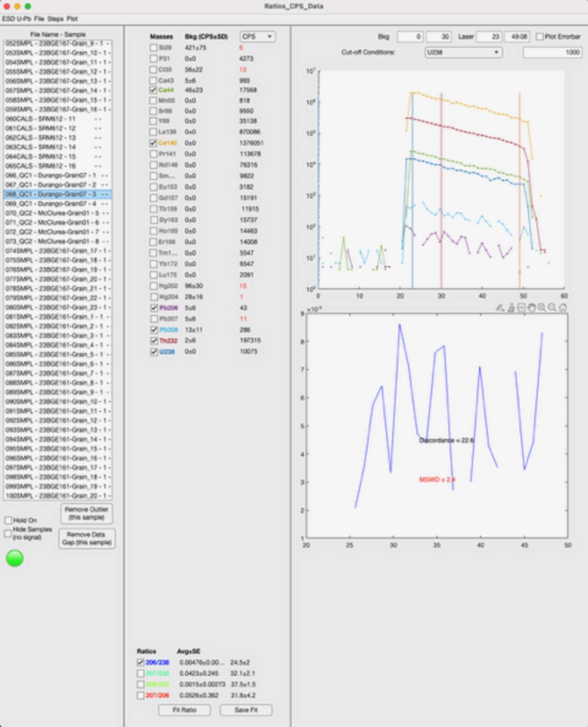Viewport: 588px width, 727px height.
Task: Uncheck the Th232 mass checkbox
Action: coord(154,341)
